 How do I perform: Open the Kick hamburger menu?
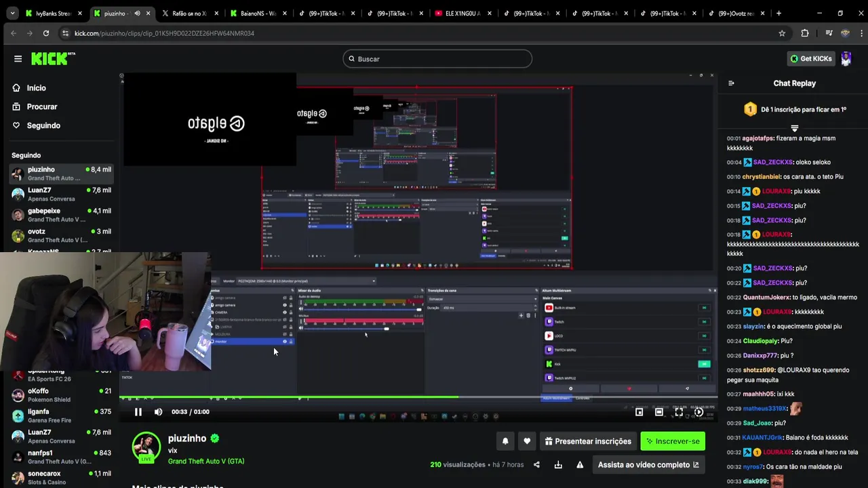[18, 59]
